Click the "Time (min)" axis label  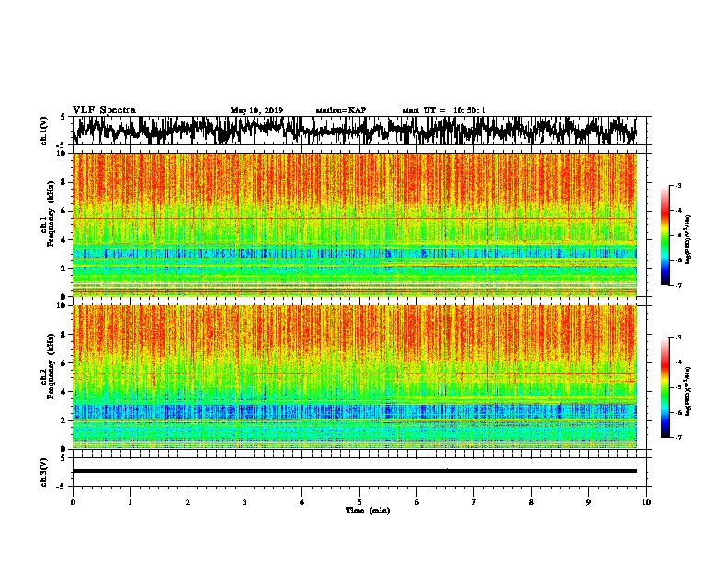pyautogui.click(x=368, y=511)
